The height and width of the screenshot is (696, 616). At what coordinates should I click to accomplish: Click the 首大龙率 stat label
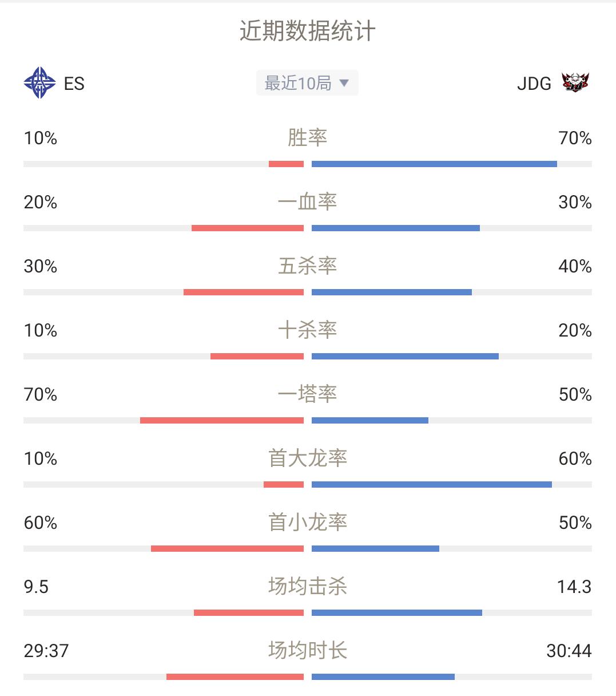[x=308, y=458]
